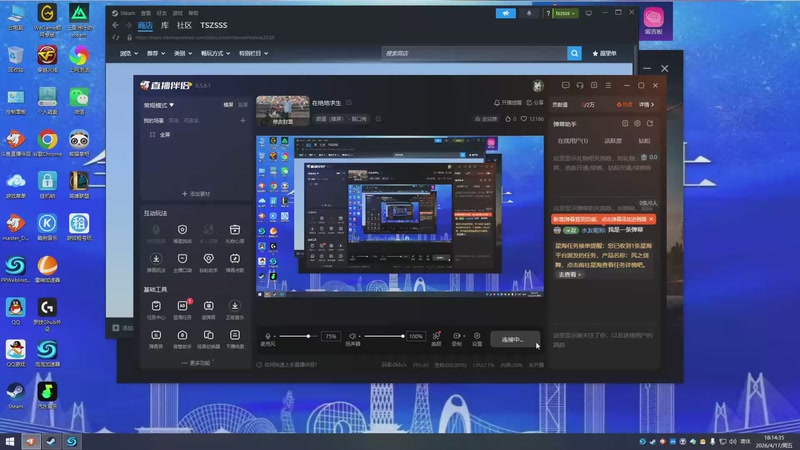Expand Steam store 浏览 dropdown

coord(129,53)
